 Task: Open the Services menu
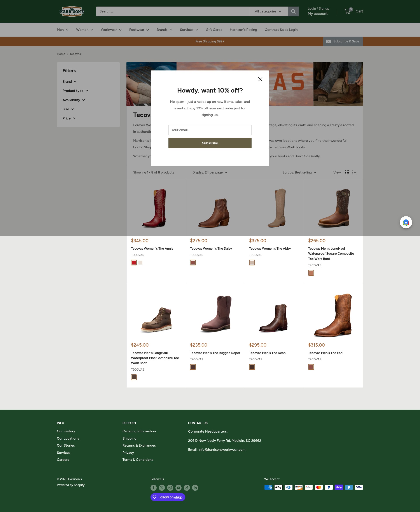tap(189, 30)
